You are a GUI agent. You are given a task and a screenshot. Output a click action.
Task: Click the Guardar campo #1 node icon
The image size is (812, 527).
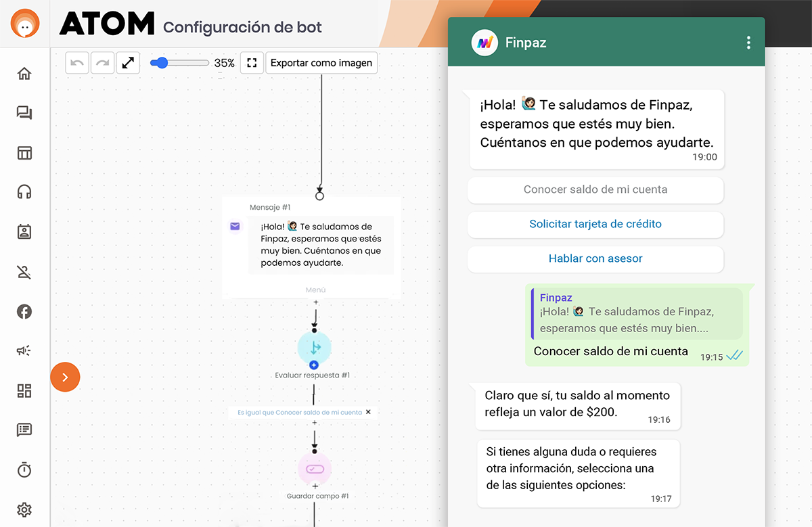click(315, 469)
